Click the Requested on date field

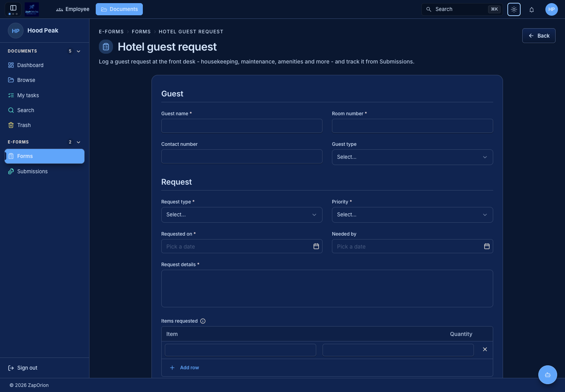(x=242, y=246)
